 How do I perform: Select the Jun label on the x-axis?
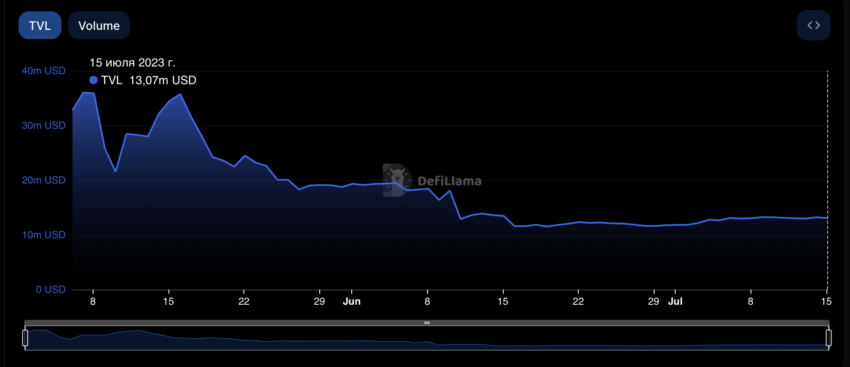[x=351, y=301]
